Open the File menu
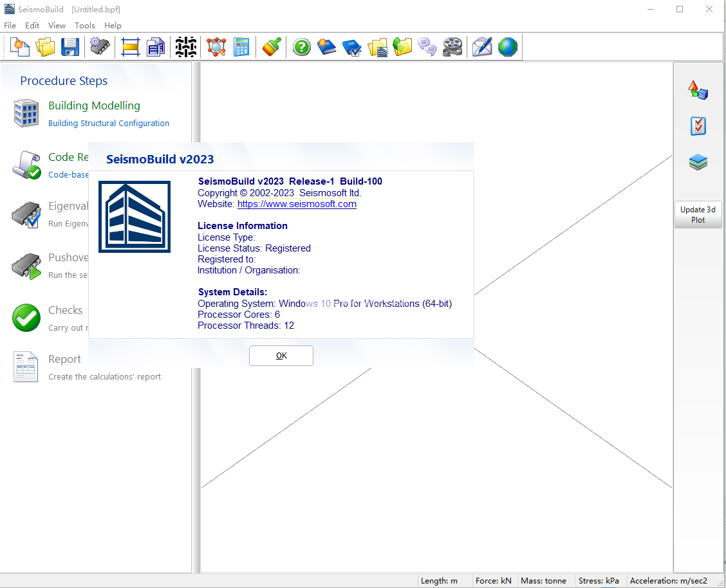This screenshot has height=588, width=726. coord(10,26)
